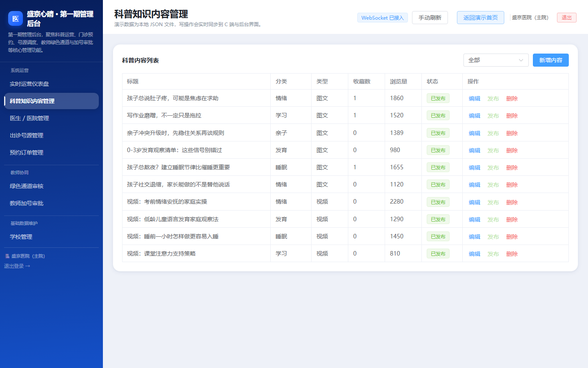This screenshot has height=368, width=588.
Task: Click the 退出登录 link in the sidebar
Action: coord(17,266)
